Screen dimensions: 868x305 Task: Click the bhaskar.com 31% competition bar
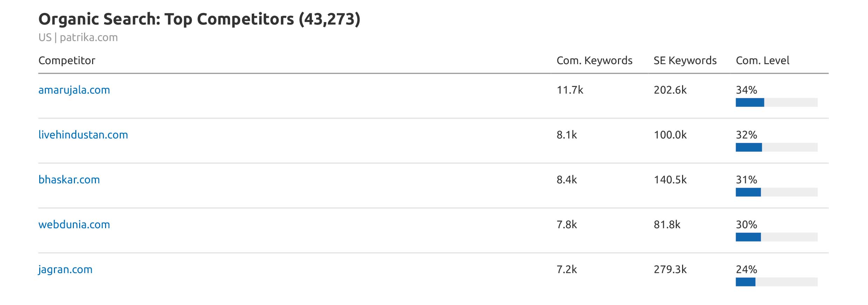coord(776,192)
